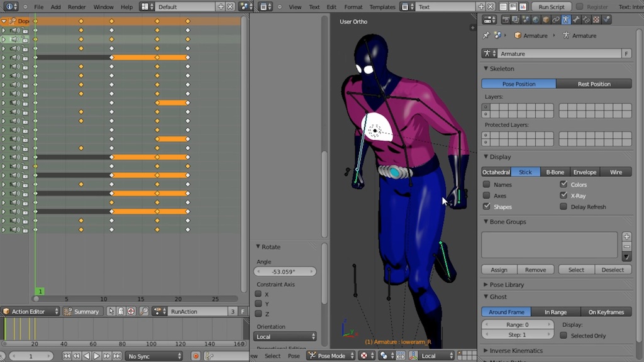Expand the Inverse Kinematics panel
This screenshot has height=362, width=644.
[x=486, y=351]
